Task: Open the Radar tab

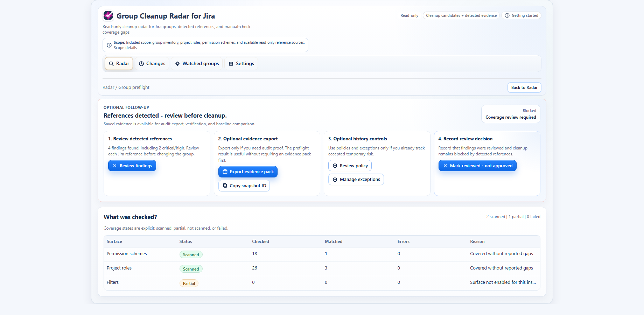Action: 119,64
